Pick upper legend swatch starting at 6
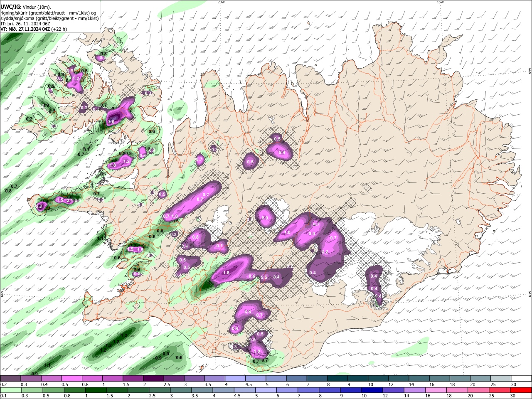Image resolution: width=532 pixels, height=399 pixels. (296, 379)
